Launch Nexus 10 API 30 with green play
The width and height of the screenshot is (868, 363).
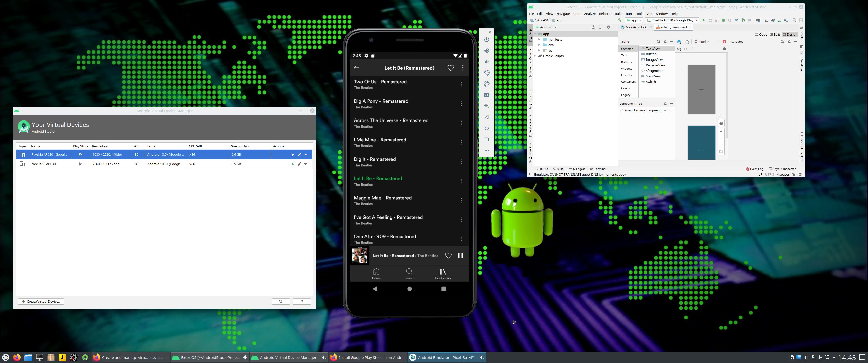click(292, 164)
